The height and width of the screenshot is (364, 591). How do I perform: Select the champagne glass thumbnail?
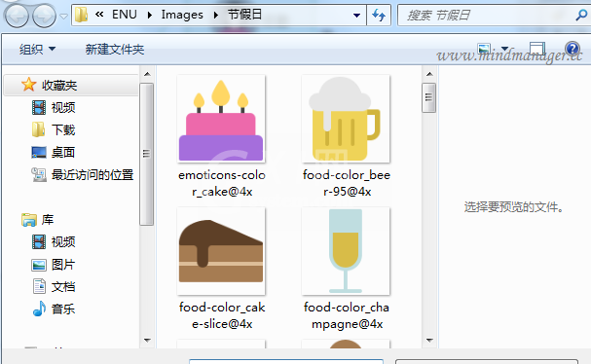click(x=346, y=251)
